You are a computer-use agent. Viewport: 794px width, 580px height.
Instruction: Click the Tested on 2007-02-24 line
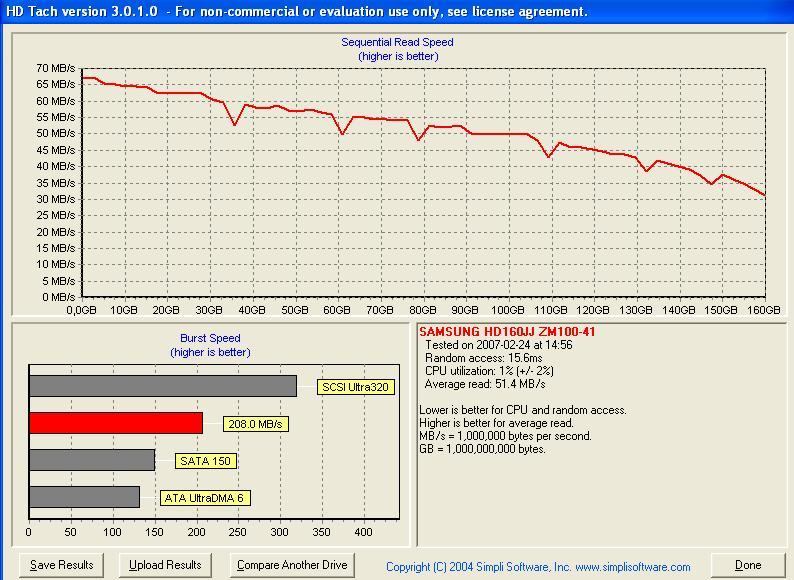(x=499, y=345)
